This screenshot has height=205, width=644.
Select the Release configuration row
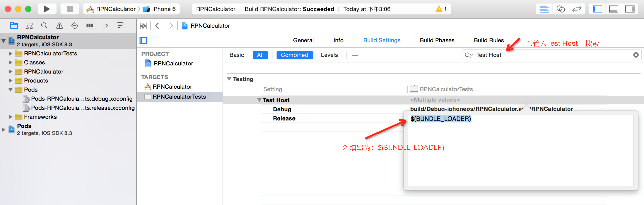284,118
